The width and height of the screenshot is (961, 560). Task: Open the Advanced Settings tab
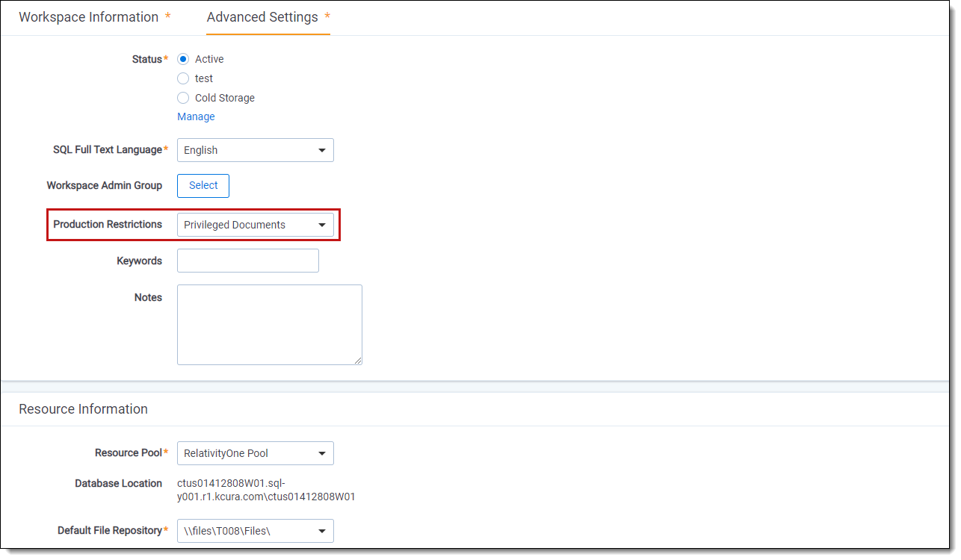[262, 17]
